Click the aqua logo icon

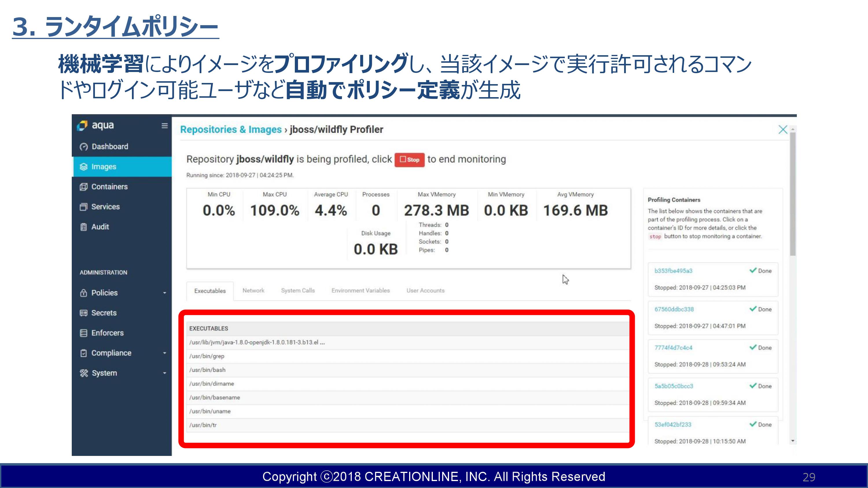[x=82, y=126]
